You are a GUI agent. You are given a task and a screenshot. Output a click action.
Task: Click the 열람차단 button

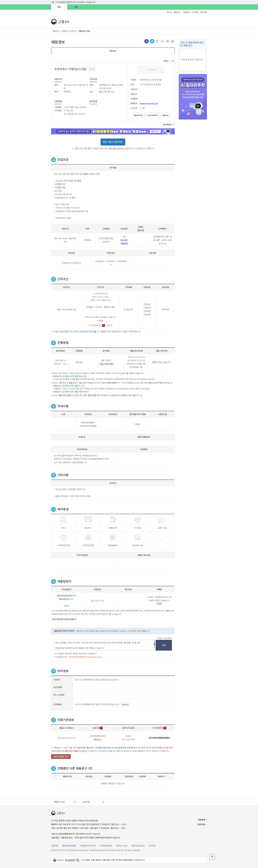point(164,115)
